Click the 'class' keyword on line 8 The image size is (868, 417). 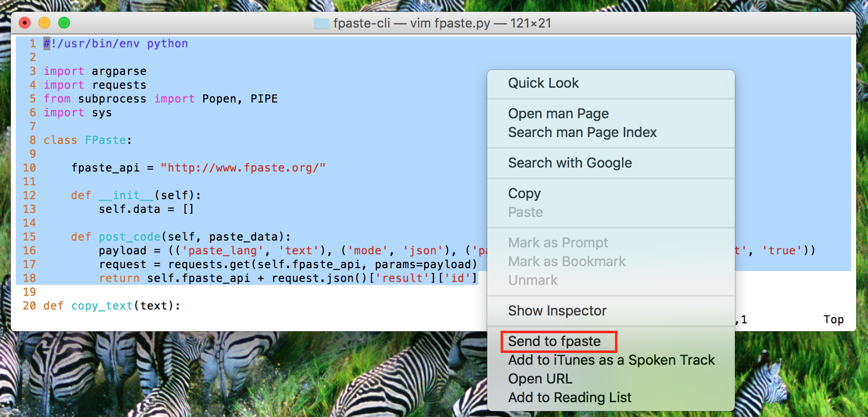point(61,140)
